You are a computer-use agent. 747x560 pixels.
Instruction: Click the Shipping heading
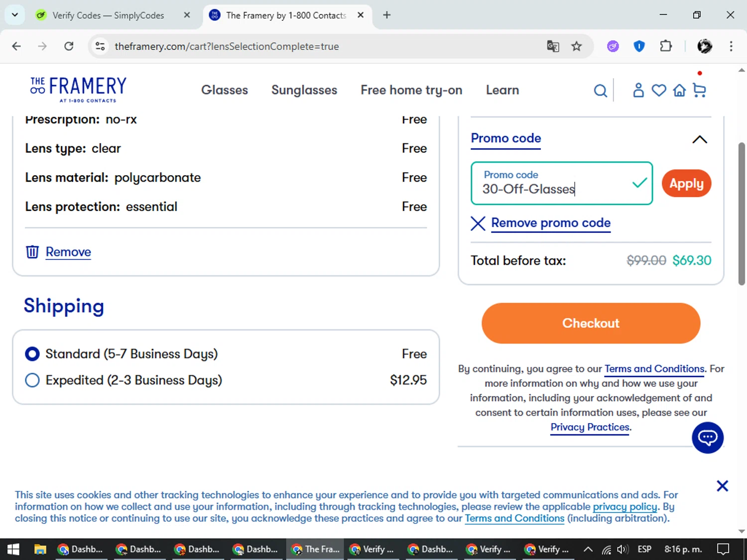(x=64, y=306)
